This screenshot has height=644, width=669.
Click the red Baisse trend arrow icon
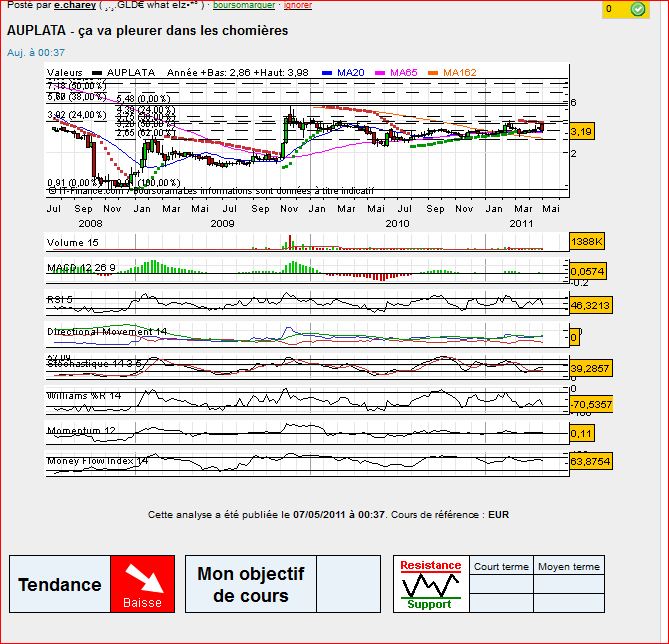click(x=143, y=584)
